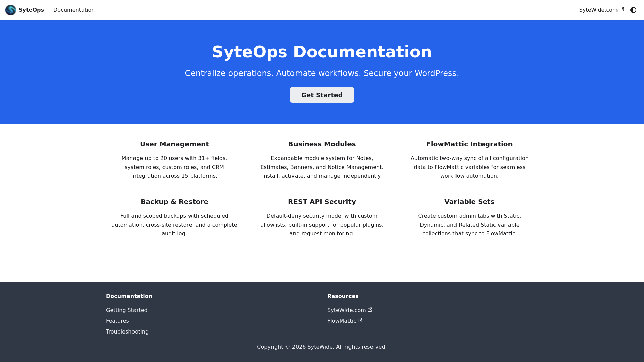This screenshot has width=644, height=362.
Task: Click the Copyright © 2026 SyteWide text
Action: tap(322, 347)
